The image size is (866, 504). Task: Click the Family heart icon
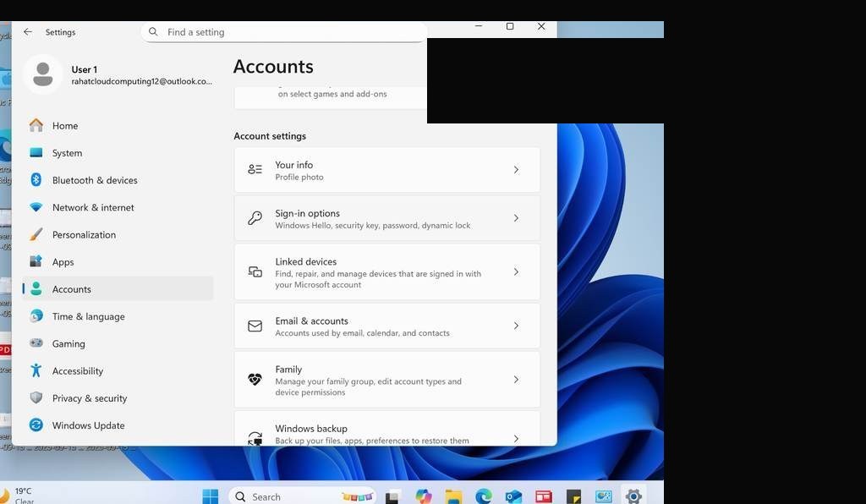(255, 379)
